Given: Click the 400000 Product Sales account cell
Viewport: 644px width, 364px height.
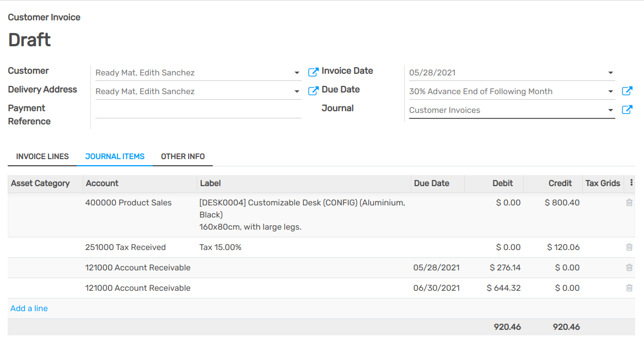Looking at the screenshot, I should [x=128, y=203].
